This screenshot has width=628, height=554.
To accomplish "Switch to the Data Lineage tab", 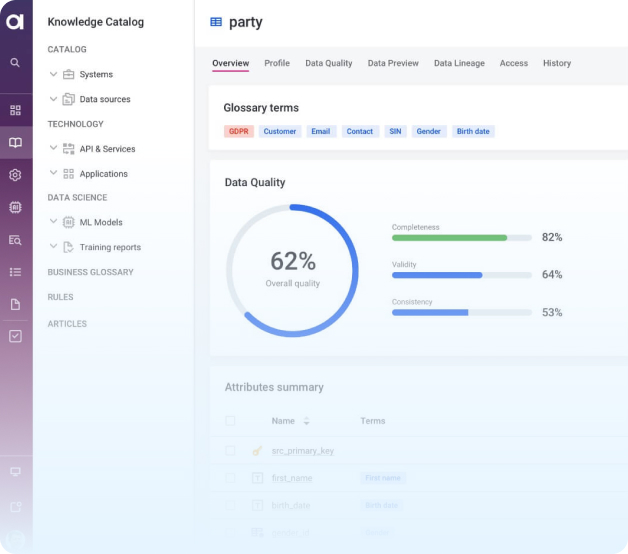I will click(459, 63).
